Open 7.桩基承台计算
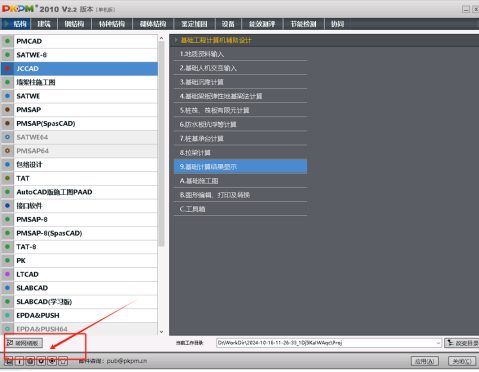The height and width of the screenshot is (372, 479). click(240, 139)
